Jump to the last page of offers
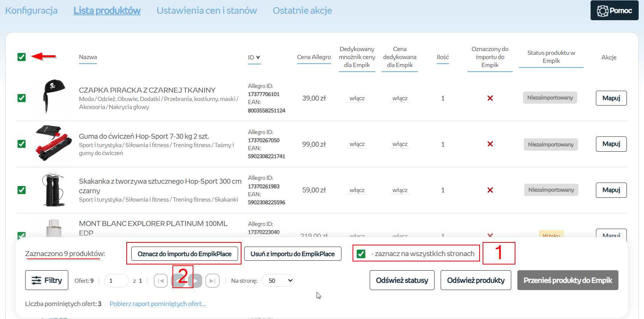This screenshot has width=644, height=319. tap(212, 281)
